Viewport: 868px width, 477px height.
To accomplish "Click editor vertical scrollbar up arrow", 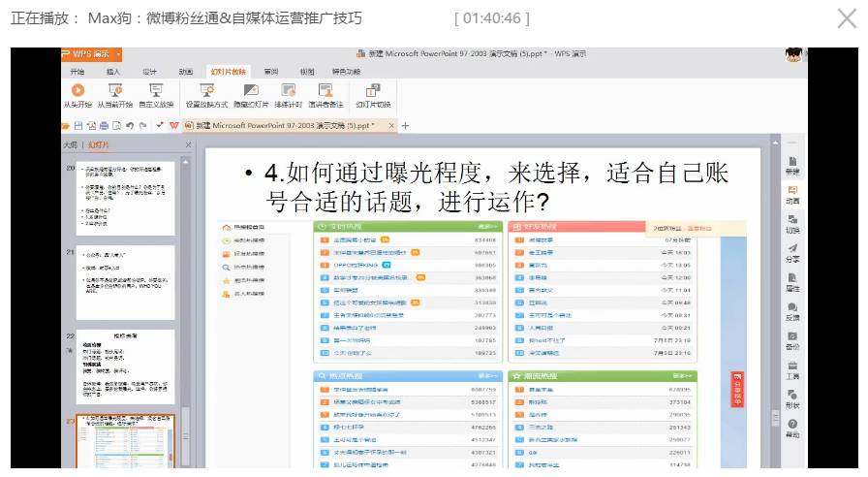I will [776, 143].
